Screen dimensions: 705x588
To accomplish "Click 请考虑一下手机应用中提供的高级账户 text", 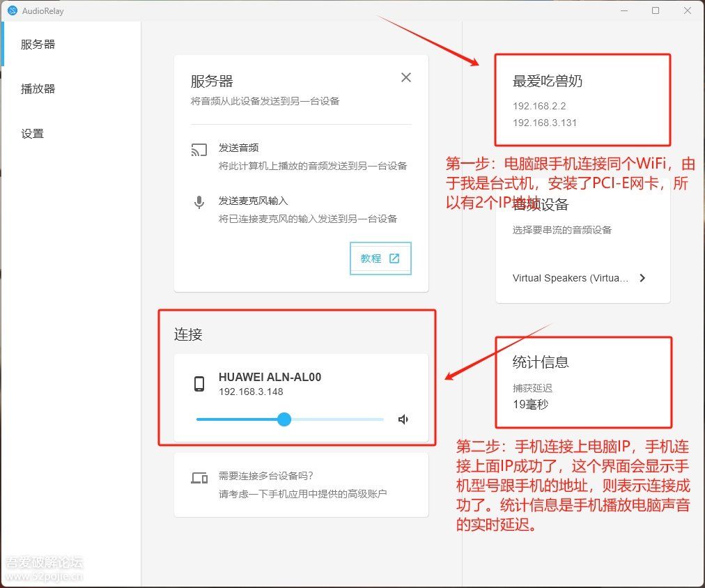I will (x=302, y=493).
